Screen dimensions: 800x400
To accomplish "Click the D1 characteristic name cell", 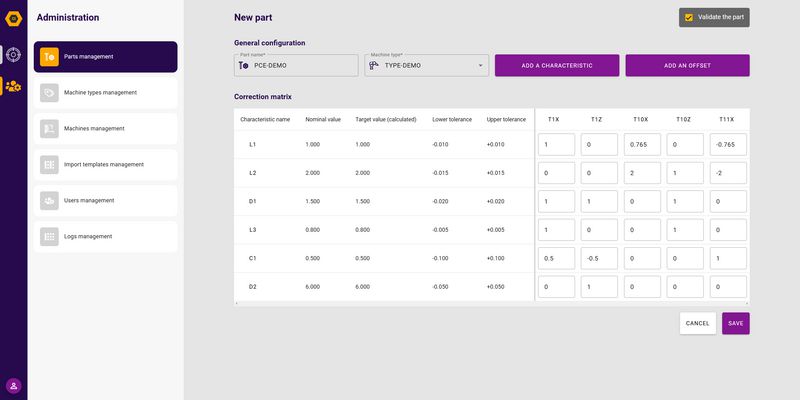I will [253, 202].
